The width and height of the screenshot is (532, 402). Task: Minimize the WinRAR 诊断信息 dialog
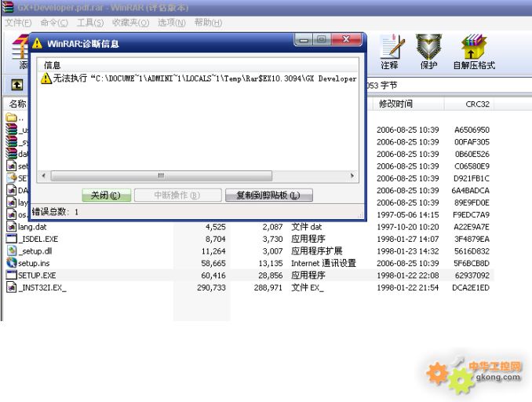coord(304,39)
